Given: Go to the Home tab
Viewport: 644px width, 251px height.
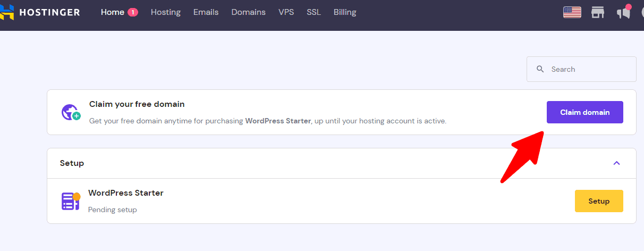Looking at the screenshot, I should pyautogui.click(x=113, y=12).
